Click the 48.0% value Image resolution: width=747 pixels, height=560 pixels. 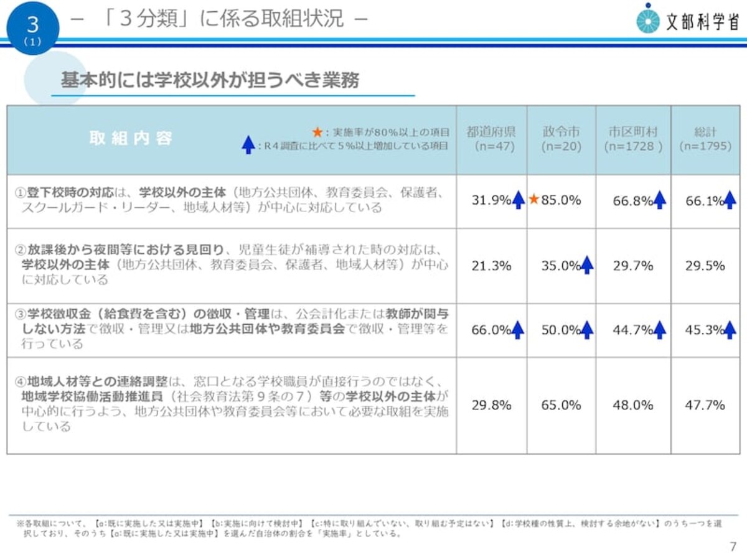click(x=633, y=405)
